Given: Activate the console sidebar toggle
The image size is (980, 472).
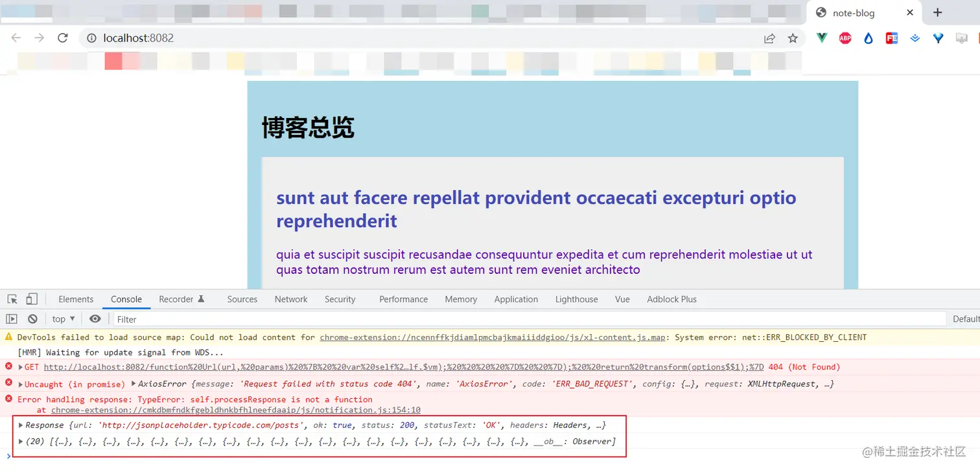Looking at the screenshot, I should pos(10,319).
